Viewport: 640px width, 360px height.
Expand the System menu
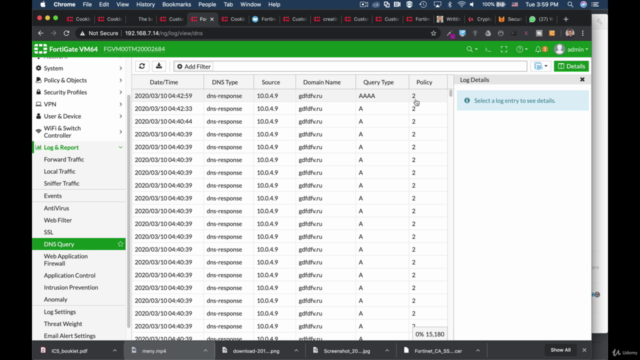79,68
